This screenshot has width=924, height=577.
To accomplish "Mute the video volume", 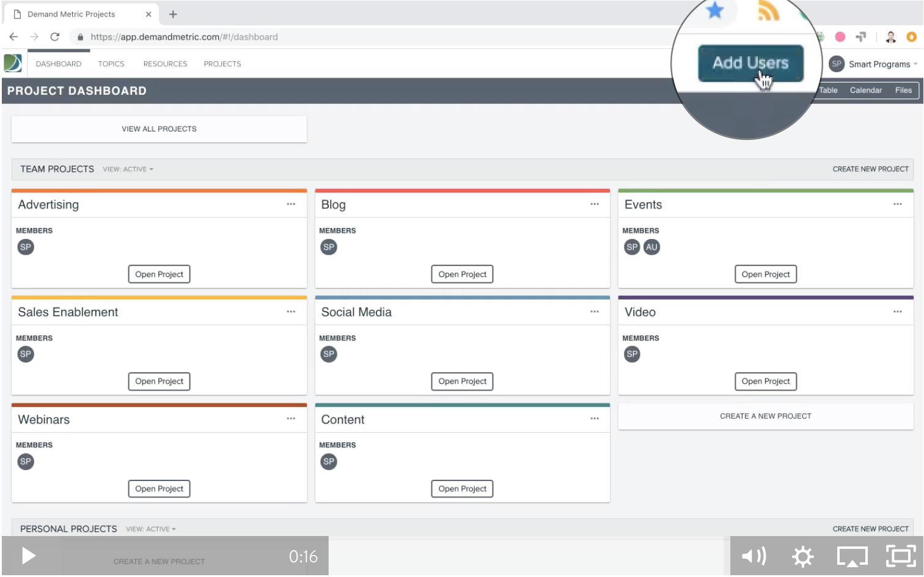I will [x=754, y=556].
